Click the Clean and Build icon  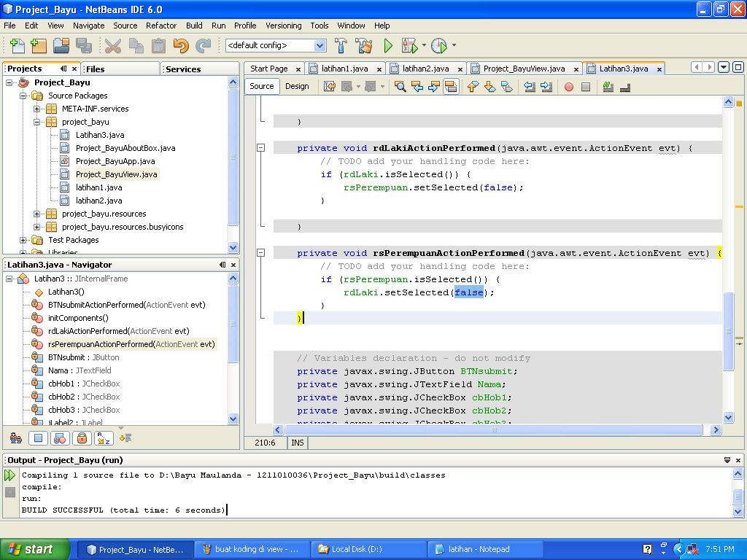(365, 46)
